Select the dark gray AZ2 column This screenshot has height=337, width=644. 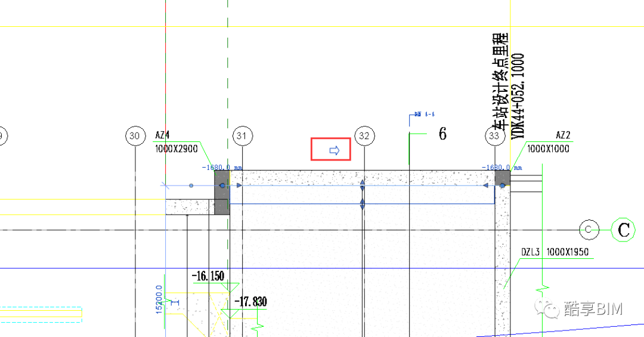[x=502, y=178]
